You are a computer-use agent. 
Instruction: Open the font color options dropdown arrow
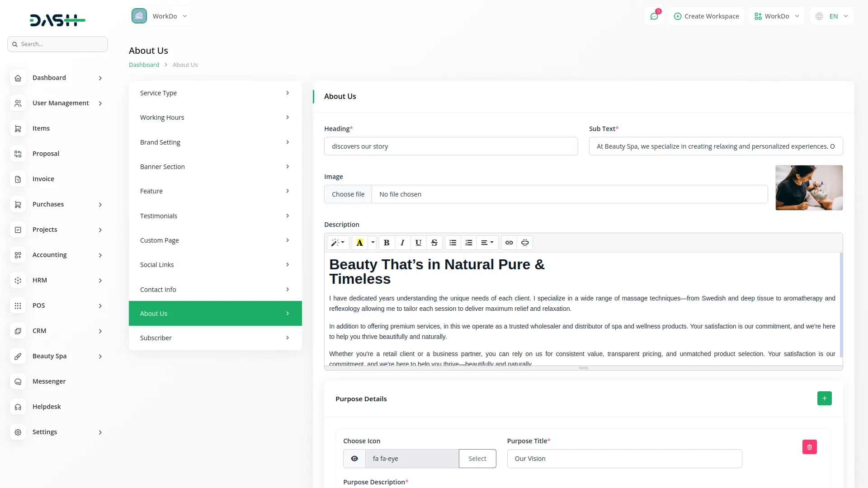pyautogui.click(x=373, y=243)
